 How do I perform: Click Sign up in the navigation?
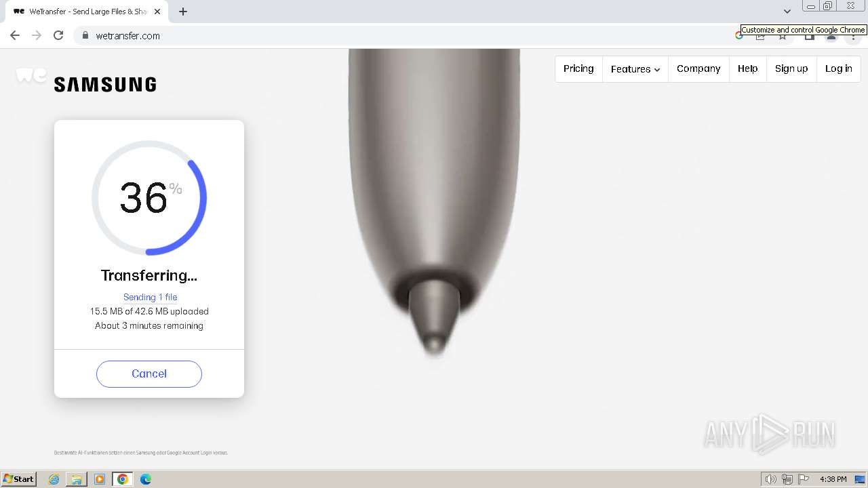pos(791,68)
